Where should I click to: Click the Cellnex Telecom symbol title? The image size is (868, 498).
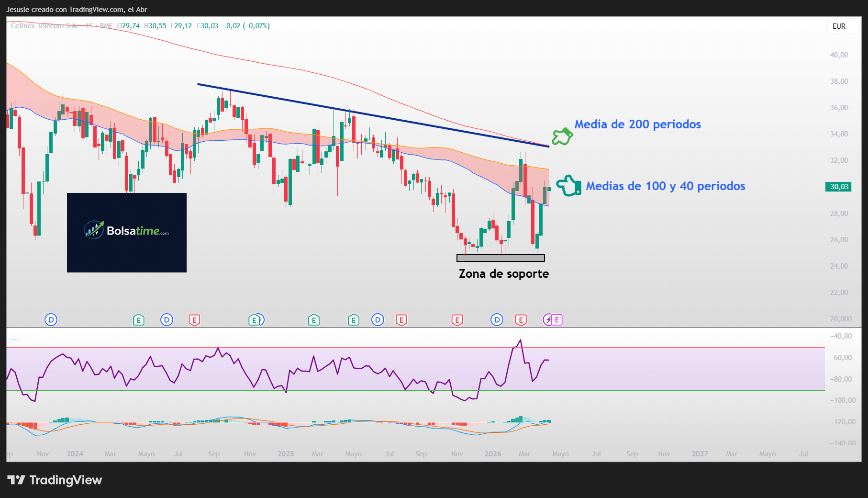[x=45, y=26]
